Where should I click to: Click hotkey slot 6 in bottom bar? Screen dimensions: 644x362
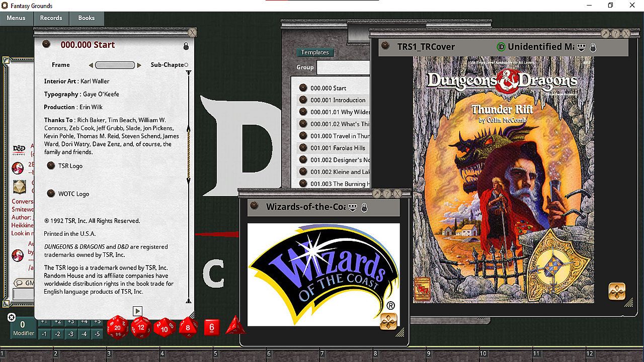click(293, 354)
